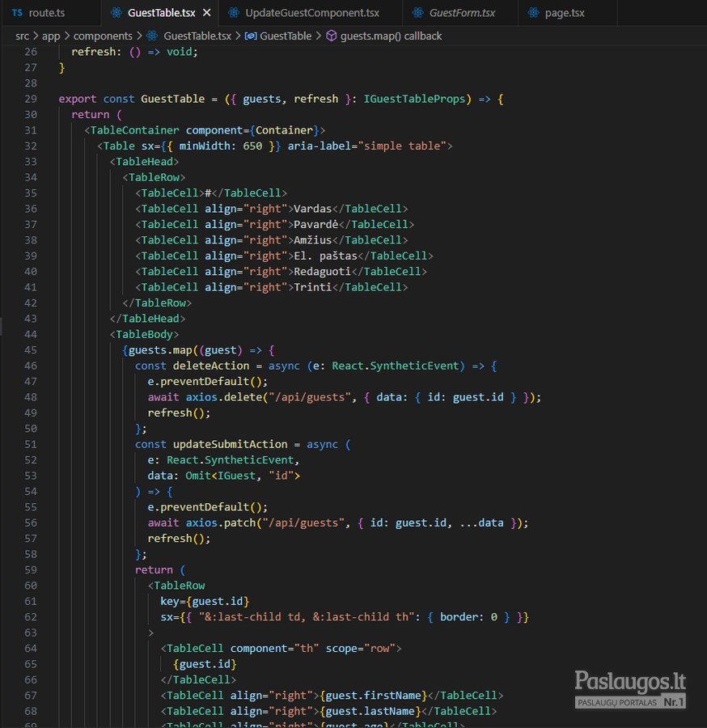
Task: Click key={guest.id} attribute on line 61
Action: click(205, 601)
